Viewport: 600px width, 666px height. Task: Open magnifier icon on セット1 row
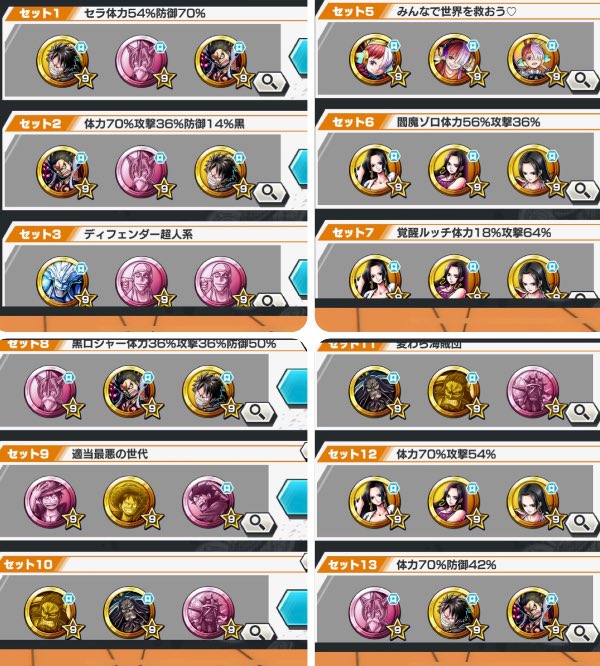(x=270, y=82)
